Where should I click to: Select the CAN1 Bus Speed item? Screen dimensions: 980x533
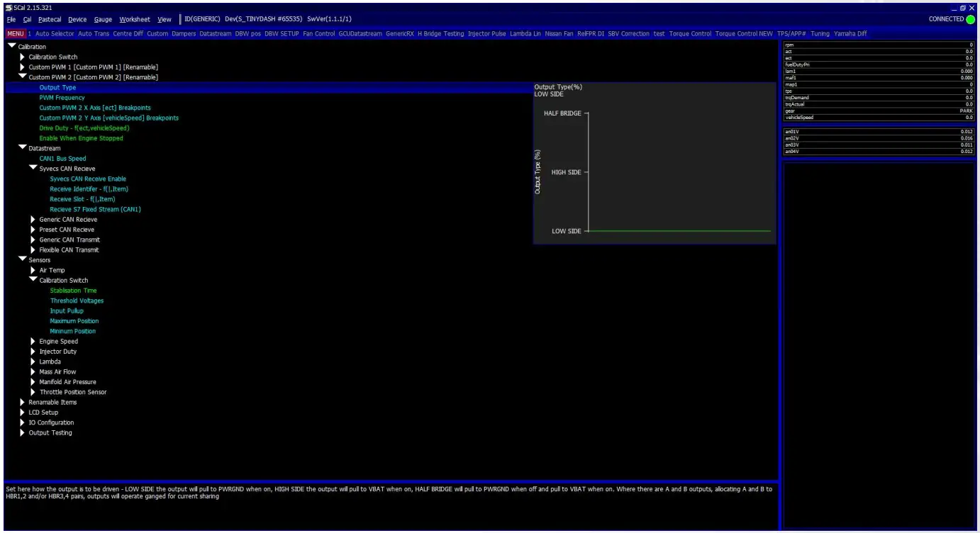tap(62, 159)
